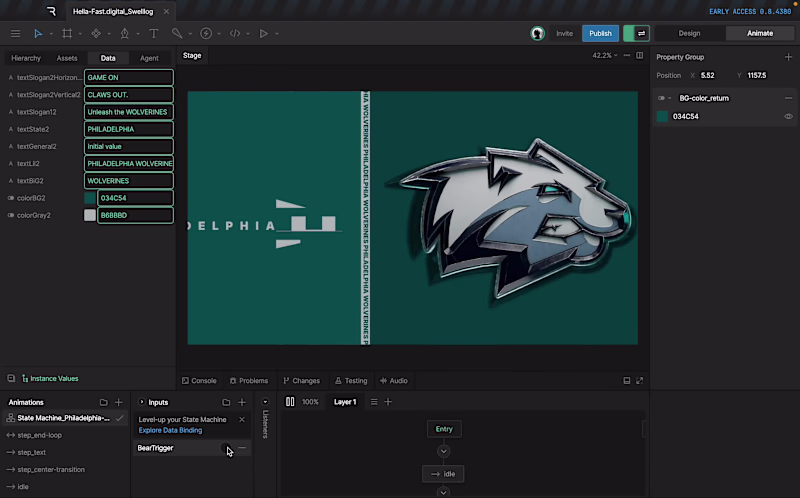Toggle visibility eye for 034C54 color
This screenshot has width=800, height=498.
click(x=788, y=116)
